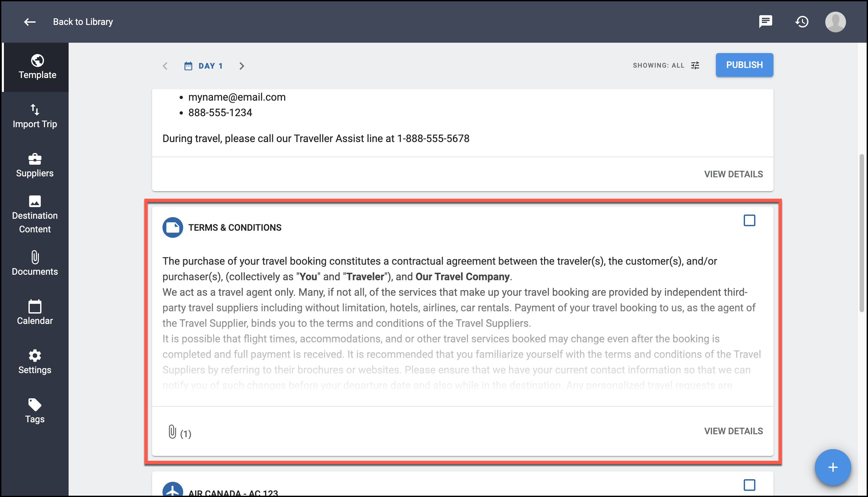Open the version history icon
The width and height of the screenshot is (868, 497).
tap(802, 22)
